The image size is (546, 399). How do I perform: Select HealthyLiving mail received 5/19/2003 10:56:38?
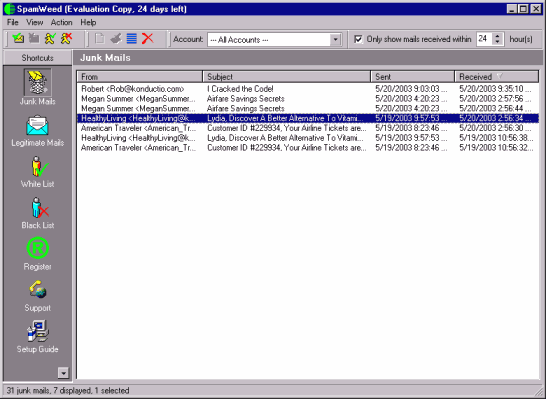[308, 138]
